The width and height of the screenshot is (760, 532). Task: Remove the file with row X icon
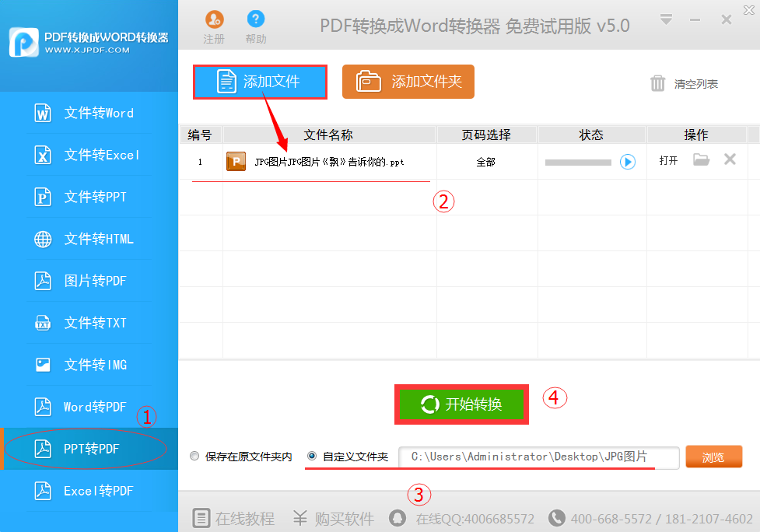click(x=730, y=159)
